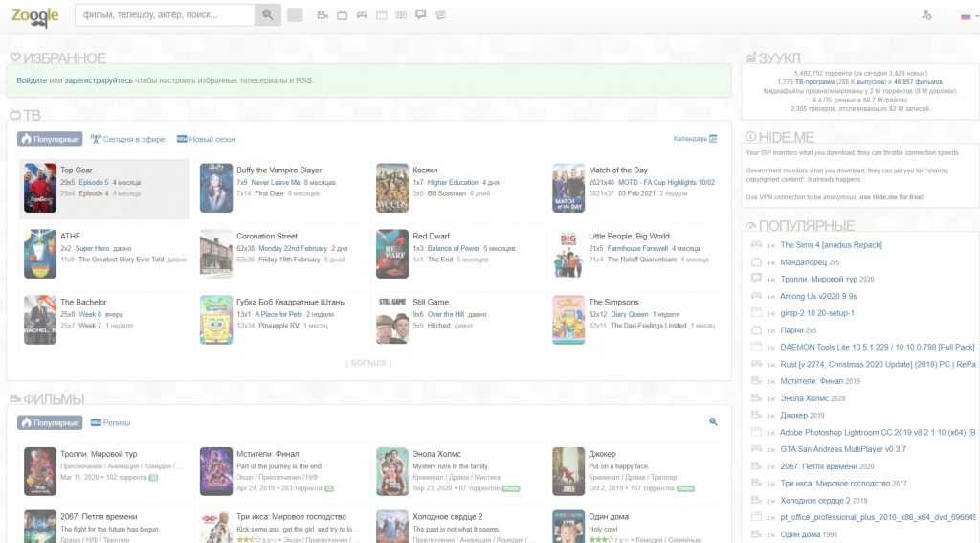The image size is (980, 543).
Task: Go to home via Zooqle logo
Action: [x=35, y=15]
